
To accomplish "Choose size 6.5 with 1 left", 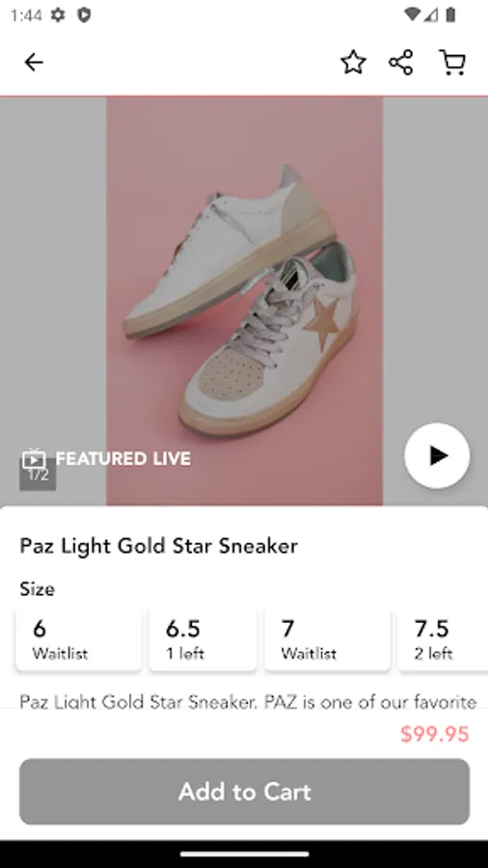I will [203, 638].
